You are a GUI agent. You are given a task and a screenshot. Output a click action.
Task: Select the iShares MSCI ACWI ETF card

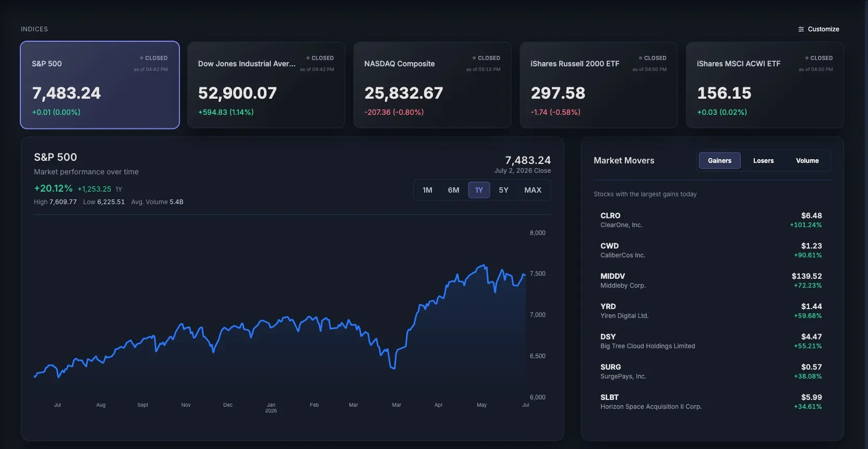point(765,85)
